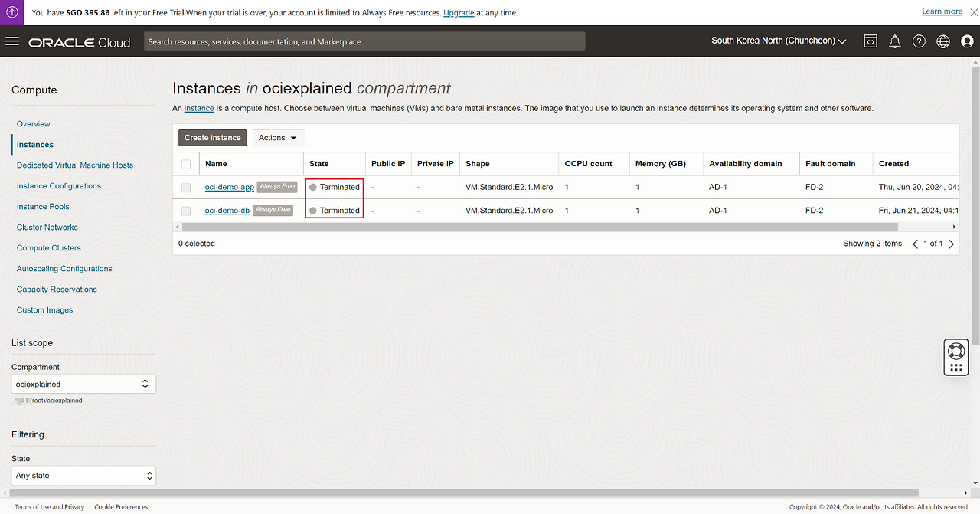Check the oci-demo-db row checkbox
The height and width of the screenshot is (514, 980).
[186, 210]
